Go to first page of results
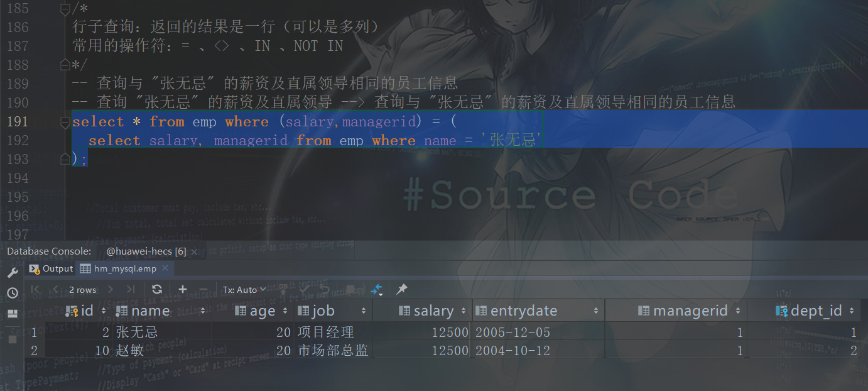The height and width of the screenshot is (391, 868). [36, 289]
